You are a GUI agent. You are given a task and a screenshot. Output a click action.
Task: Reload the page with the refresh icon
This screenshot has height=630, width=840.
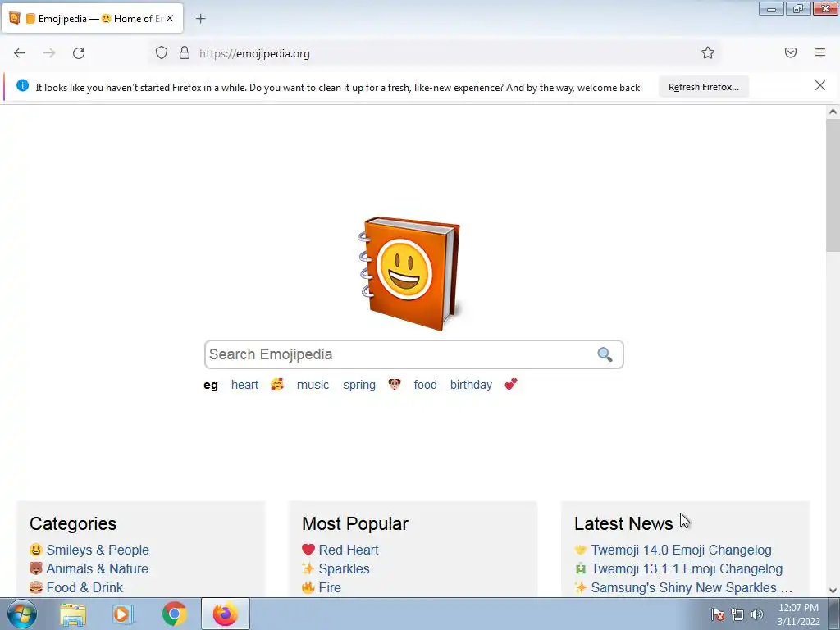[79, 53]
